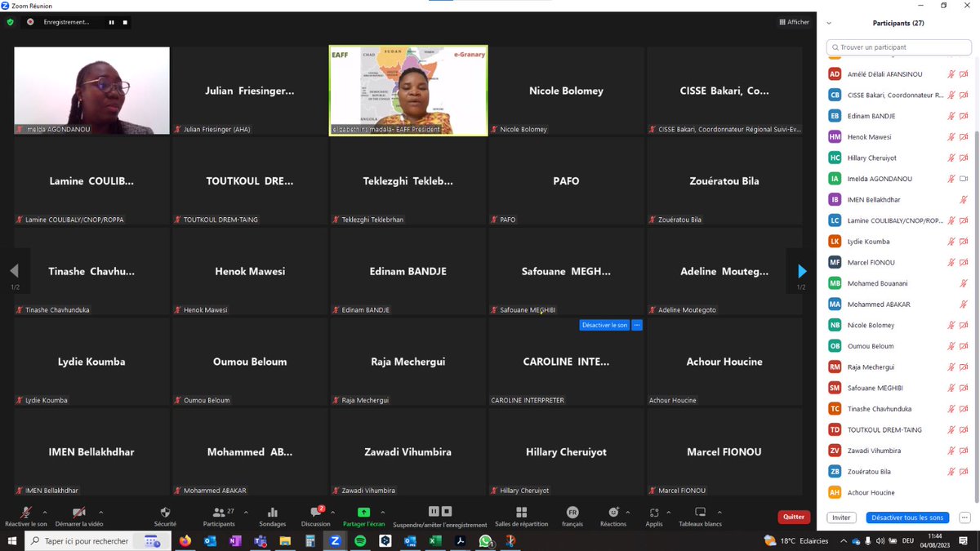980x551 pixels.
Task: Toggle video icon for Imelda AGONDANOU
Action: click(964, 179)
